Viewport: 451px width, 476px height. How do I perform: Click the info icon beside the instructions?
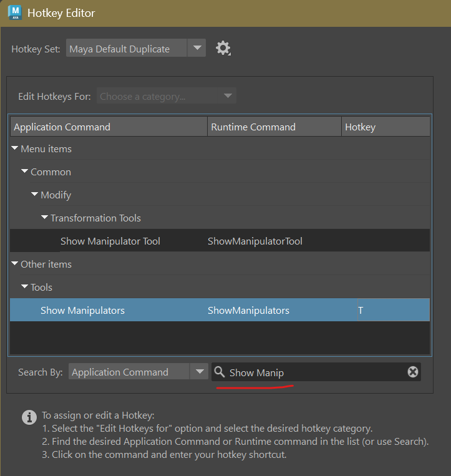(x=29, y=417)
